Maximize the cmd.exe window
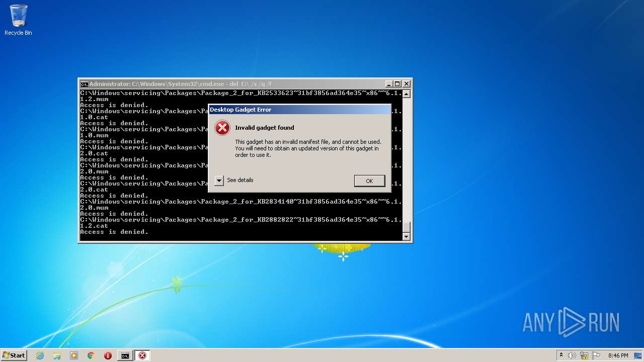Image resolution: width=644 pixels, height=362 pixels. tap(397, 84)
